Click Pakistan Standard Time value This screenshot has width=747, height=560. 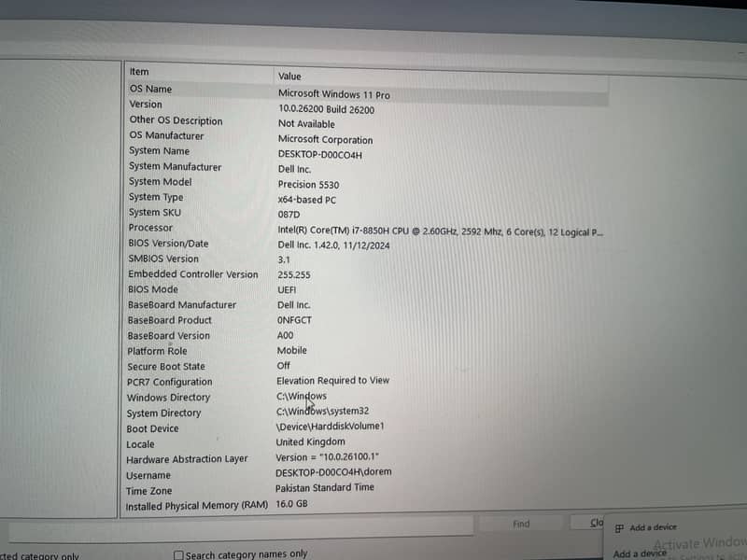pos(325,487)
